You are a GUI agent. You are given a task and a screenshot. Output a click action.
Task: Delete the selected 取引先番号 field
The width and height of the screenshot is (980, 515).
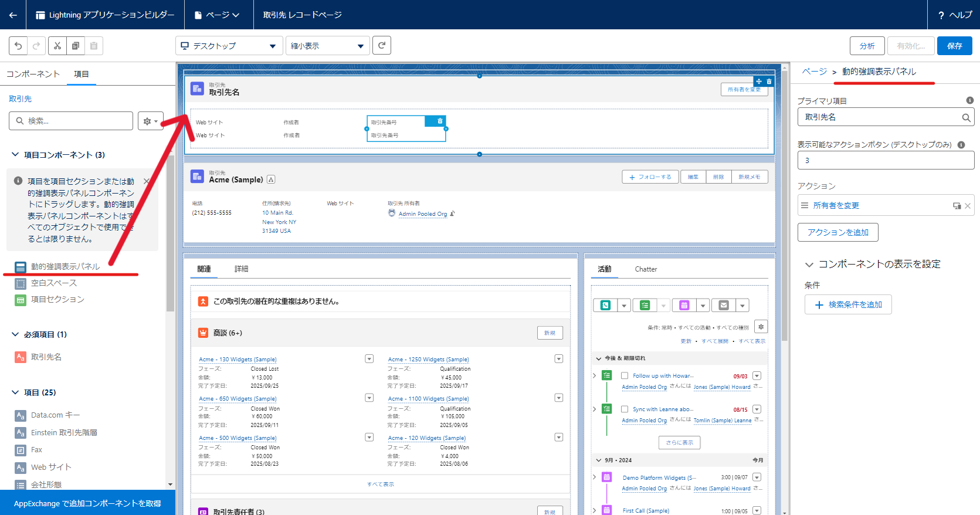[440, 121]
